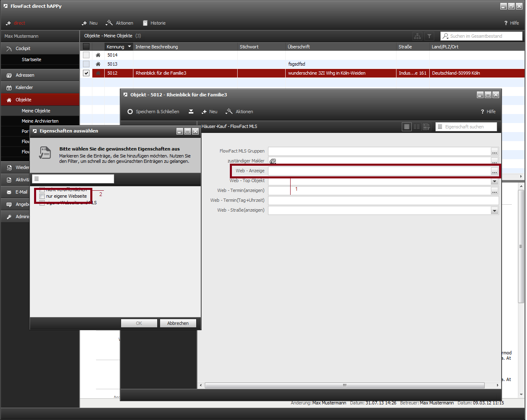This screenshot has height=420, width=527.
Task: Open the Kennung column dropdown arrow
Action: (130, 47)
